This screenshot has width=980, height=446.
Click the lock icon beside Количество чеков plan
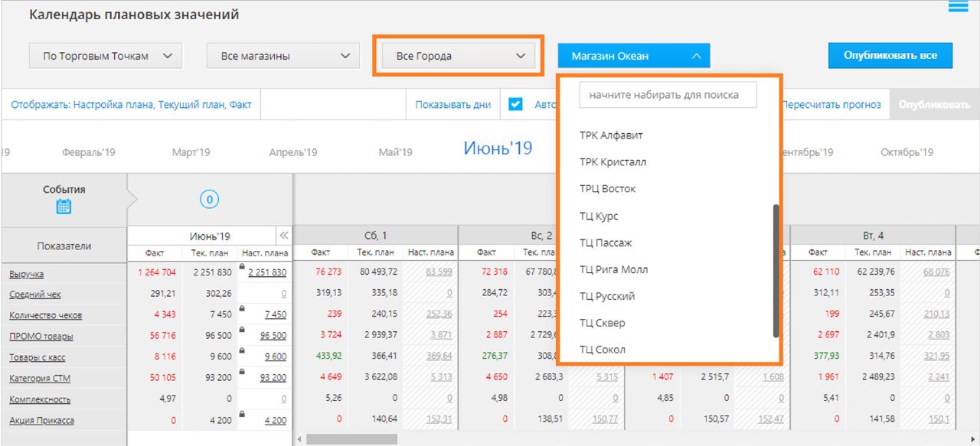click(x=242, y=308)
